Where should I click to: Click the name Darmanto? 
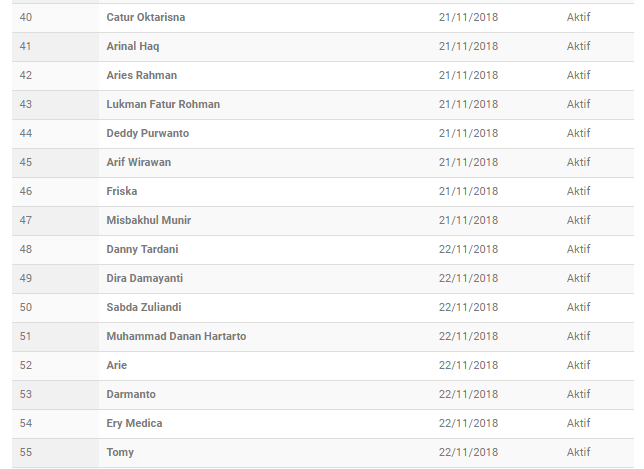(131, 394)
